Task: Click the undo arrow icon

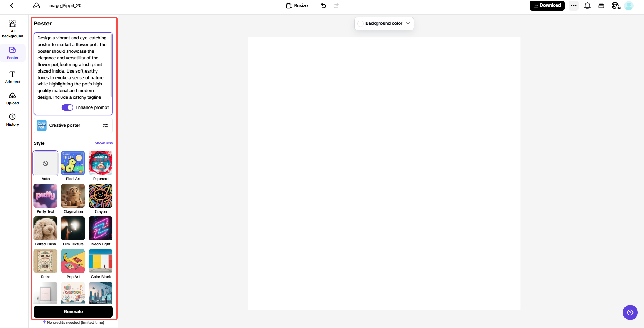Action: 324,6
